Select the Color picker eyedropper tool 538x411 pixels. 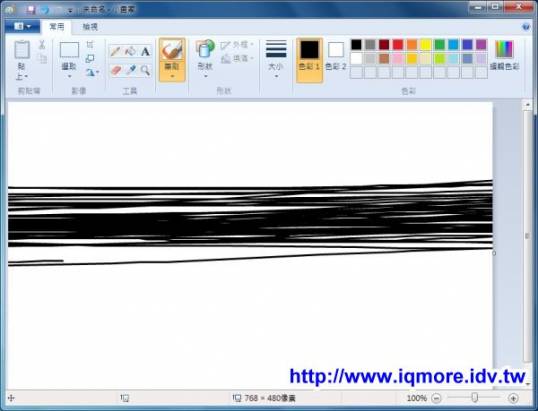coord(130,70)
